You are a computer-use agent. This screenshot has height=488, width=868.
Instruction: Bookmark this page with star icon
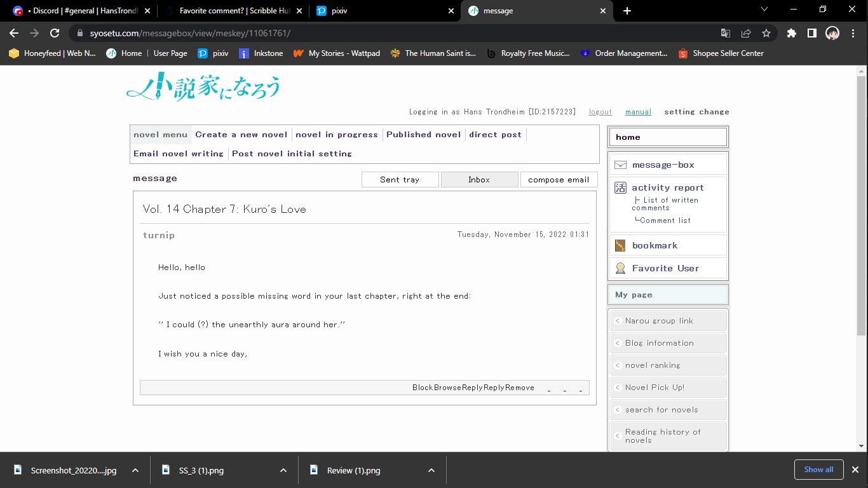tap(766, 33)
